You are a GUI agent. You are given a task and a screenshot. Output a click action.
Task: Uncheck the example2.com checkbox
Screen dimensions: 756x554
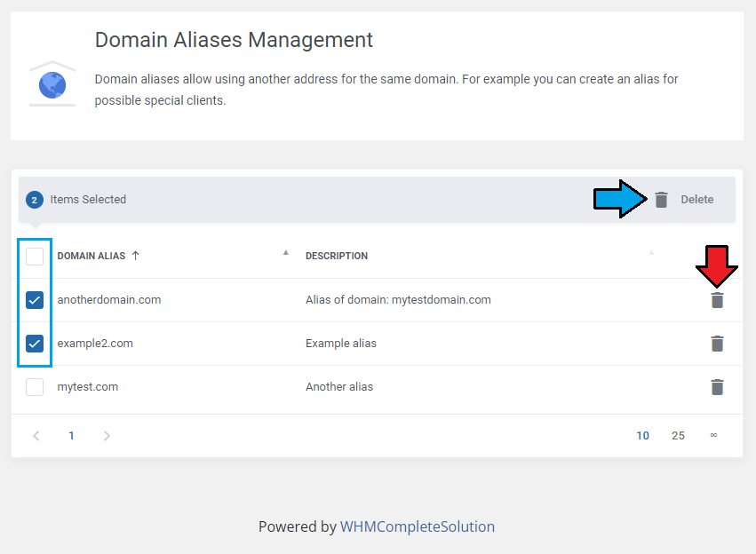click(x=35, y=344)
